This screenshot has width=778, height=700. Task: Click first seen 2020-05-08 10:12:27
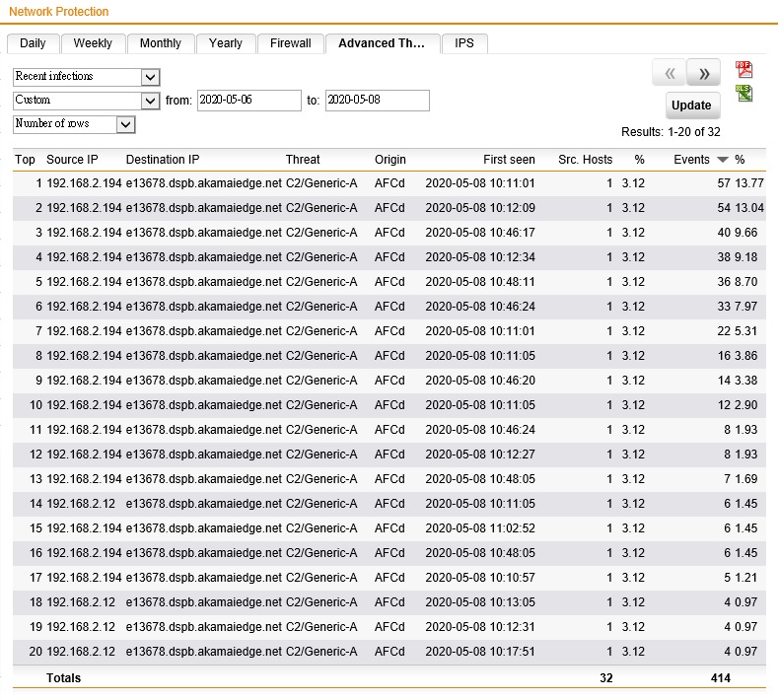click(480, 455)
